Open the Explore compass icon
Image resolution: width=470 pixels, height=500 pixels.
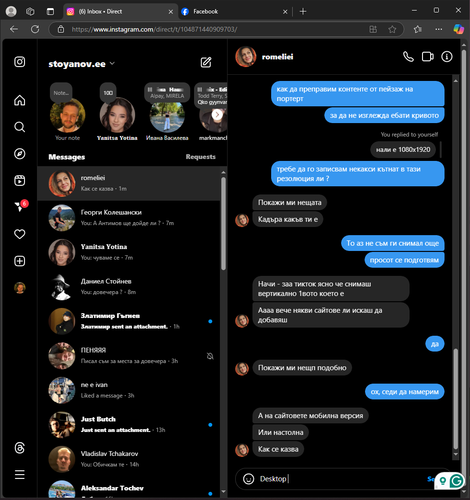20,154
